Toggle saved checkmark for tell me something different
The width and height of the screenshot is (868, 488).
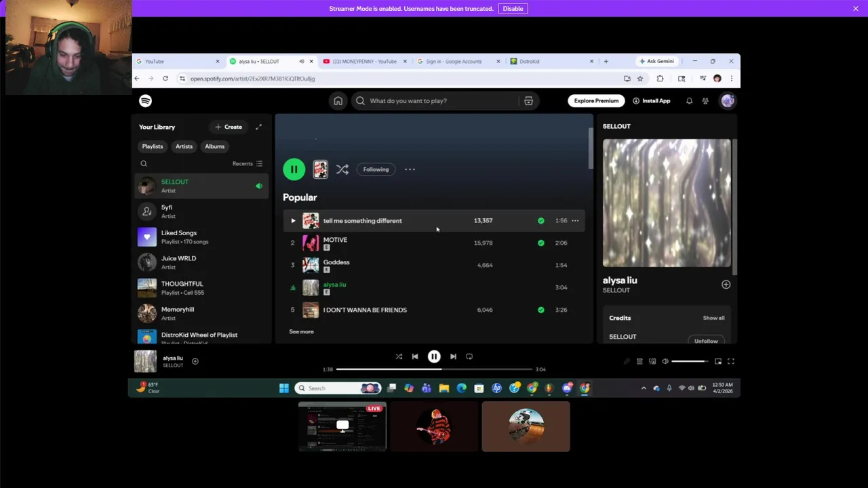click(x=540, y=220)
